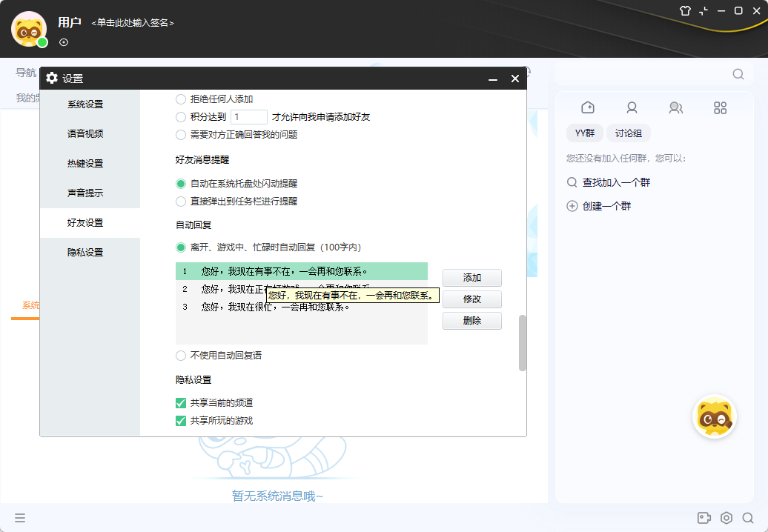Select 积分达到 radio option

tap(181, 117)
